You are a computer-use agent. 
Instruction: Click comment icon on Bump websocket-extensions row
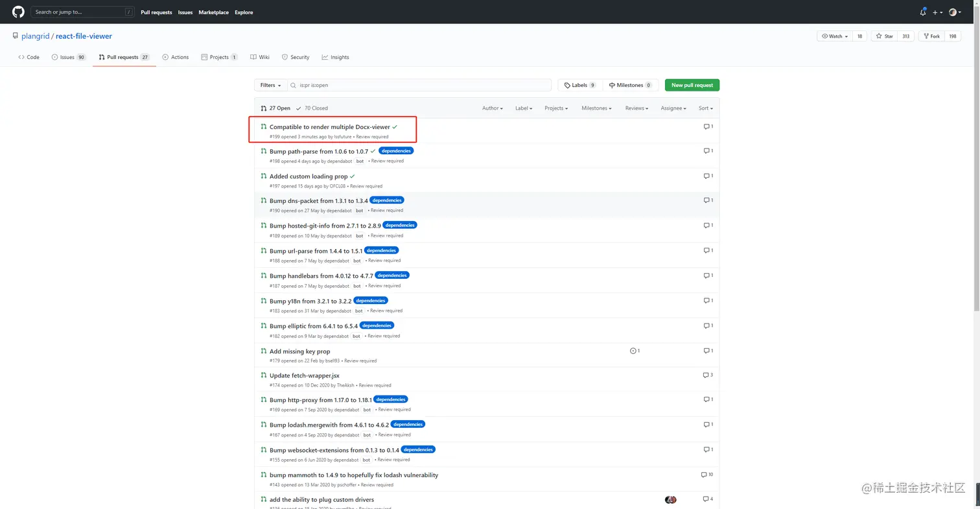tap(706, 449)
